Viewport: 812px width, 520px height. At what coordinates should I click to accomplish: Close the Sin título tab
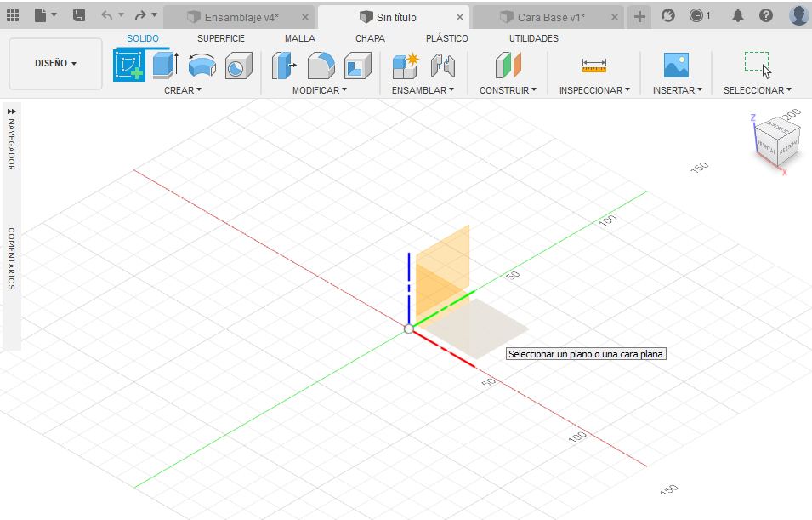pos(459,17)
